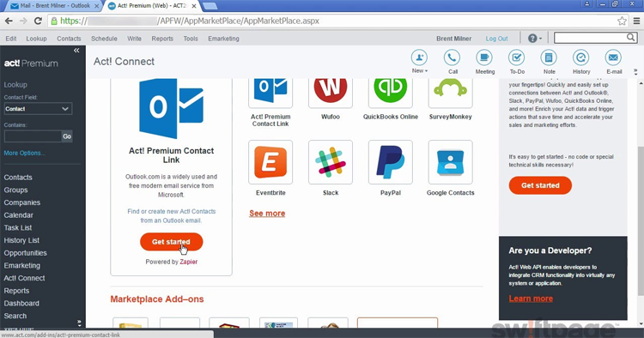Open Companies in the sidebar
Viewport: 644px width, 338px height.
click(22, 202)
